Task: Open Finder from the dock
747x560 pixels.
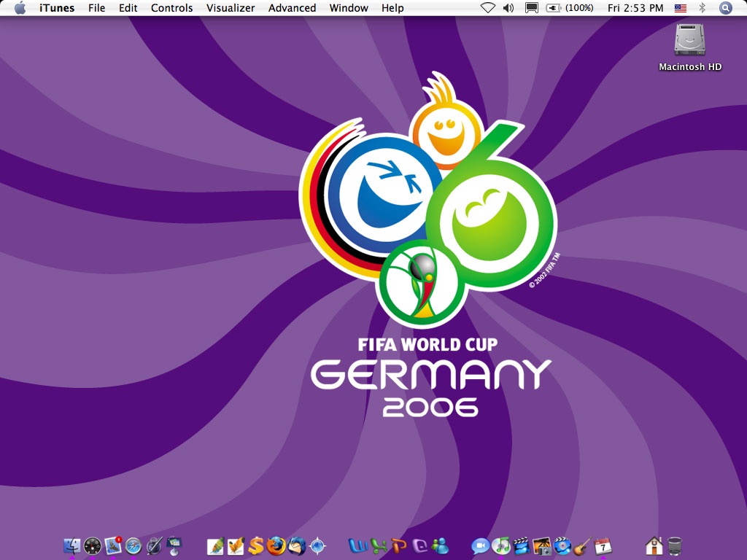Action: coord(72,545)
